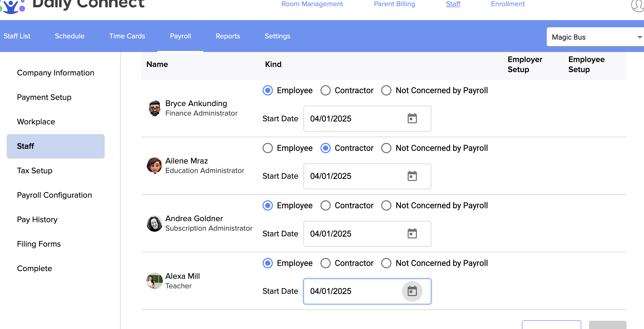Screen dimensions: 644x329
Task: Open the Reports tab
Action: pos(228,36)
